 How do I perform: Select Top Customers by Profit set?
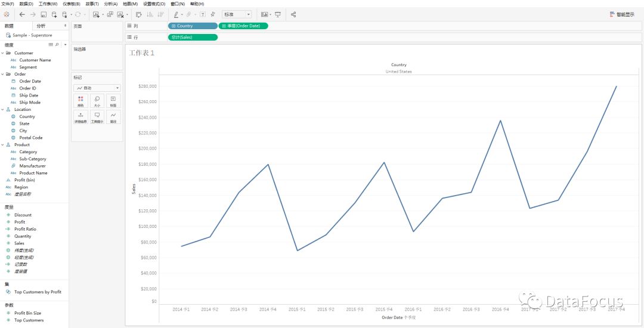[38, 292]
